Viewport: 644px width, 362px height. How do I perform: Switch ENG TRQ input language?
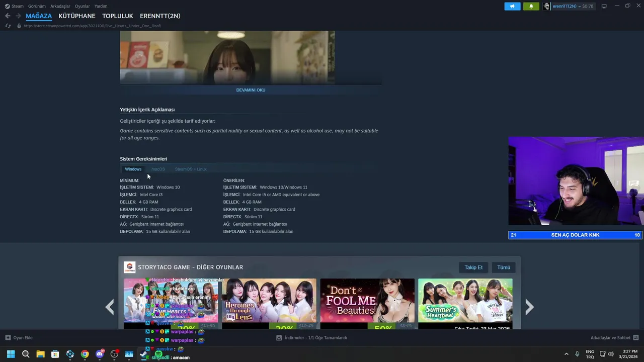(590, 354)
